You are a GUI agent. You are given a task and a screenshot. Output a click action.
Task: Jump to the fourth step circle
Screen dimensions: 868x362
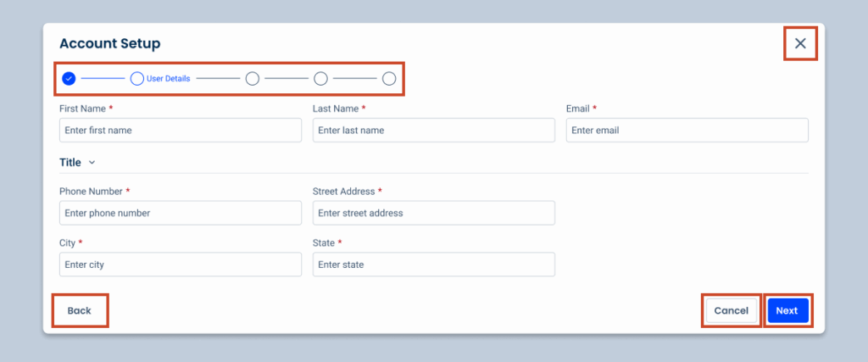click(320, 79)
